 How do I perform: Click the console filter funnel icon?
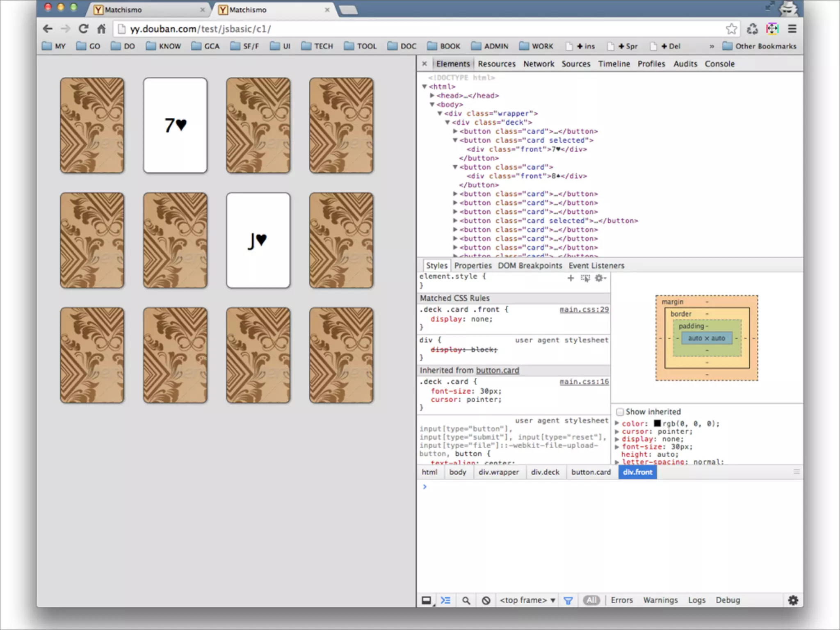(x=568, y=600)
